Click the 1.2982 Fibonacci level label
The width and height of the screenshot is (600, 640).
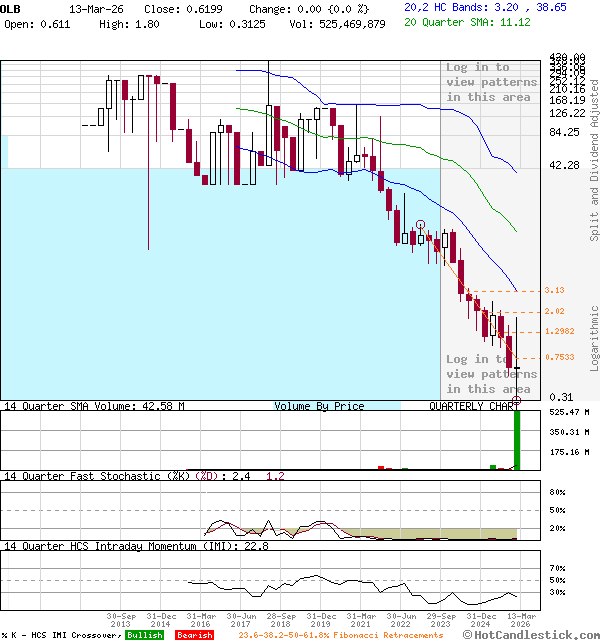[x=559, y=331]
